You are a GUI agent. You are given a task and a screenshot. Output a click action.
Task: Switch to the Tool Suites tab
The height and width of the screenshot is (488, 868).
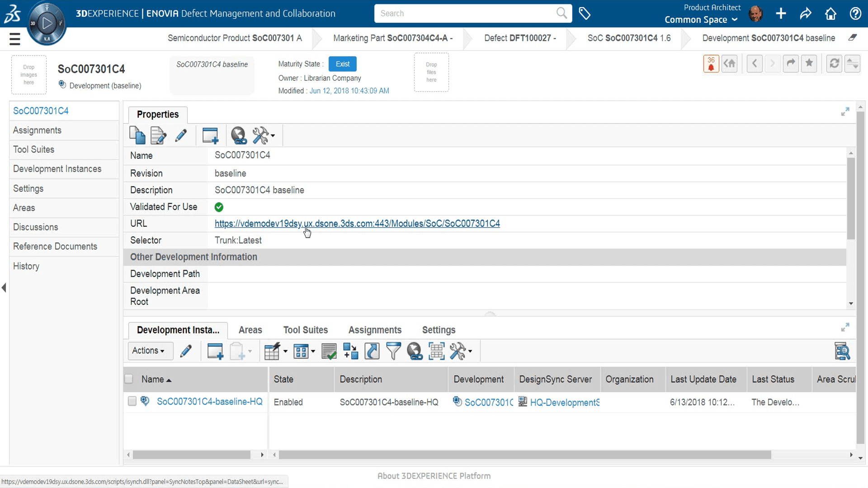pyautogui.click(x=306, y=330)
